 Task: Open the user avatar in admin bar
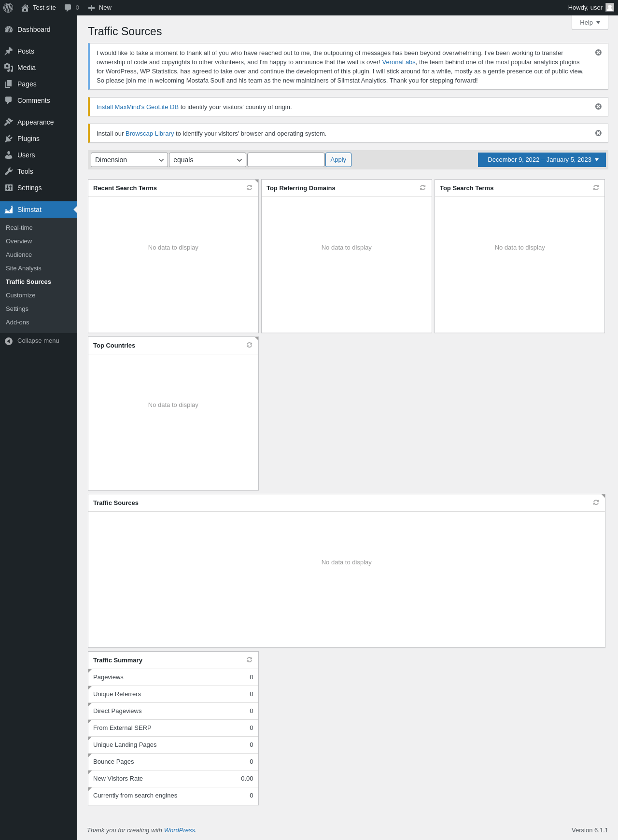tap(610, 8)
